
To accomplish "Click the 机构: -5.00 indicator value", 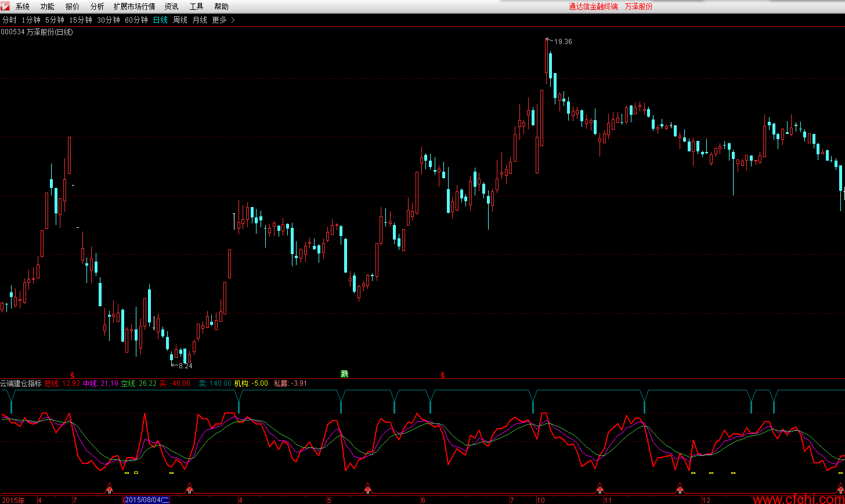I will pyautogui.click(x=251, y=383).
